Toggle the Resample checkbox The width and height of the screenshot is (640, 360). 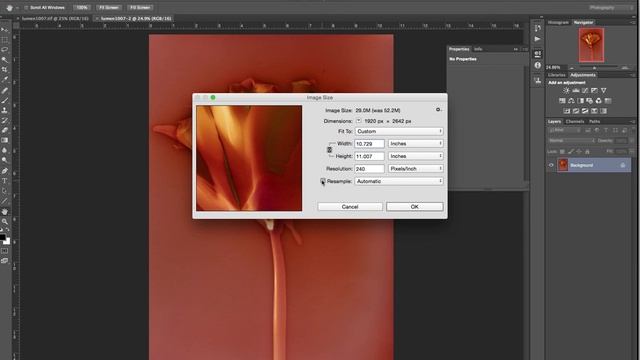[x=323, y=181]
